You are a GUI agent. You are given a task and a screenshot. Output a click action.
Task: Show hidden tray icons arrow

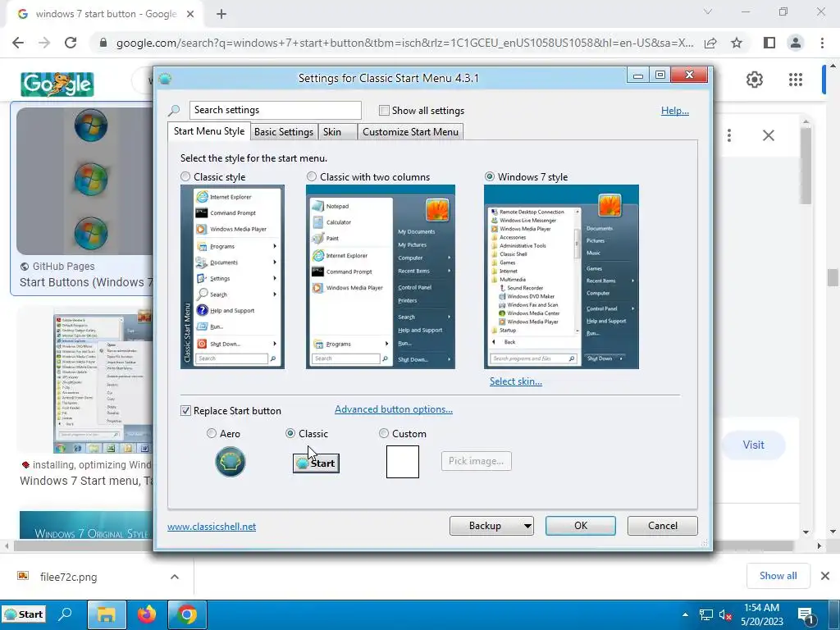click(685, 615)
